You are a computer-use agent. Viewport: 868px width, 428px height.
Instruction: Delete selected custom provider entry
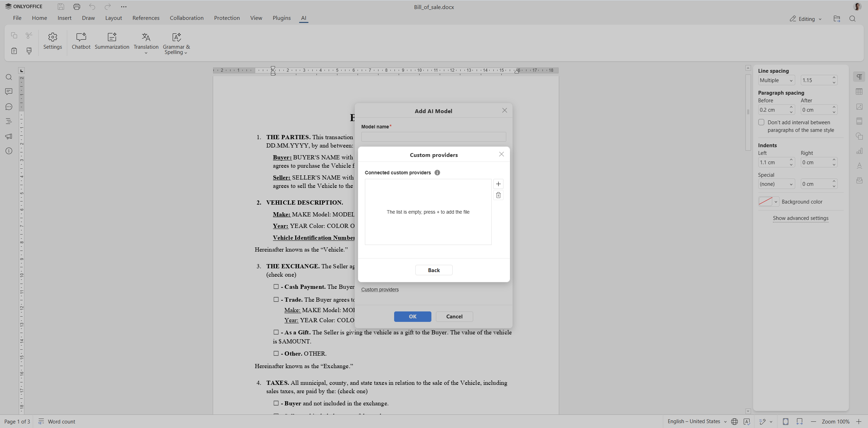click(x=498, y=195)
